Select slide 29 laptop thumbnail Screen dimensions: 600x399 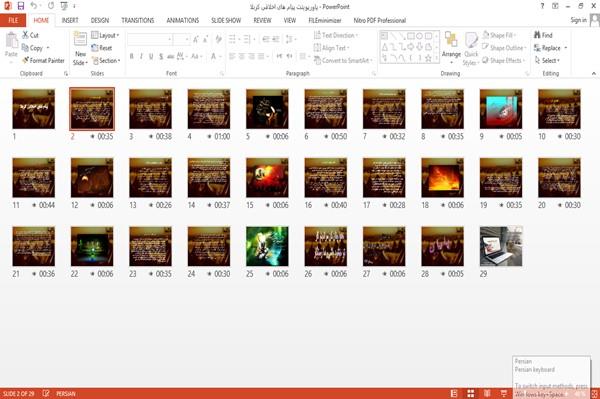coord(501,246)
